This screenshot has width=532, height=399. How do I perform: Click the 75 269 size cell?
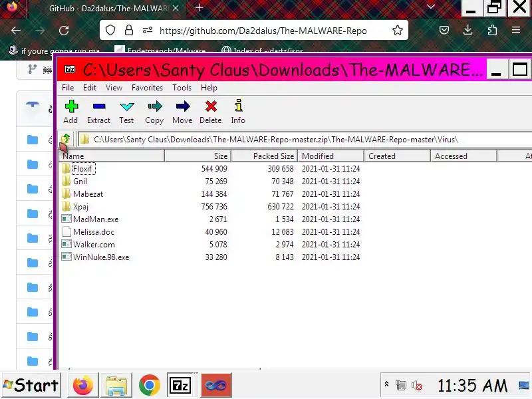click(216, 181)
